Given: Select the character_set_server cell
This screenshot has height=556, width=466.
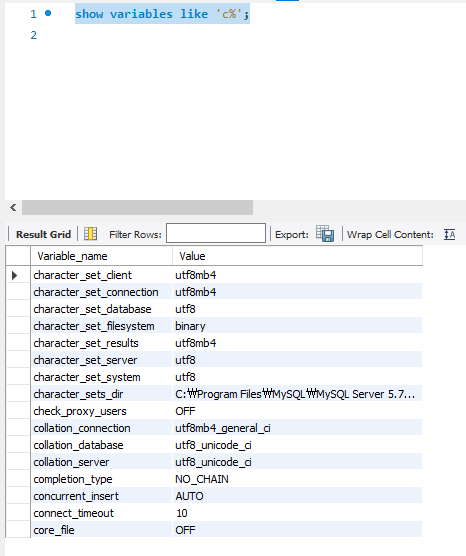Looking at the screenshot, I should 101,360.
